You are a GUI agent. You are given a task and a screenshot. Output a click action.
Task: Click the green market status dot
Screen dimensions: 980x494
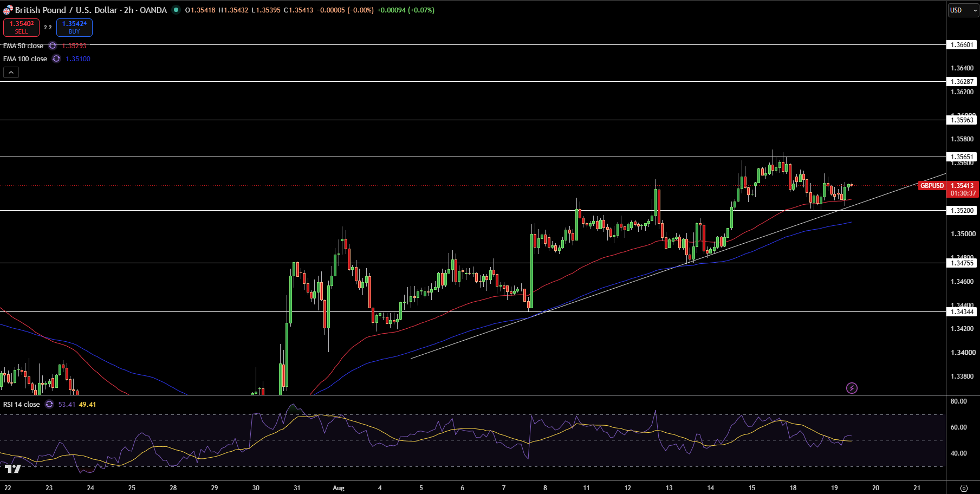click(x=176, y=10)
